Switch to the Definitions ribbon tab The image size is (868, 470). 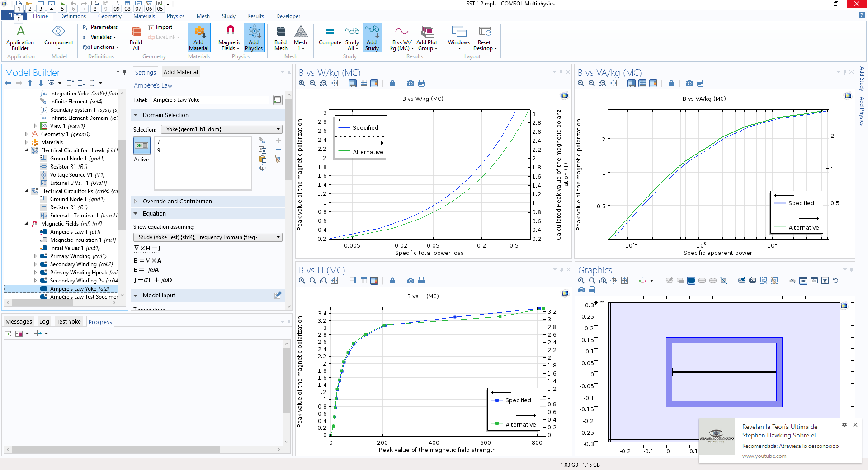73,16
